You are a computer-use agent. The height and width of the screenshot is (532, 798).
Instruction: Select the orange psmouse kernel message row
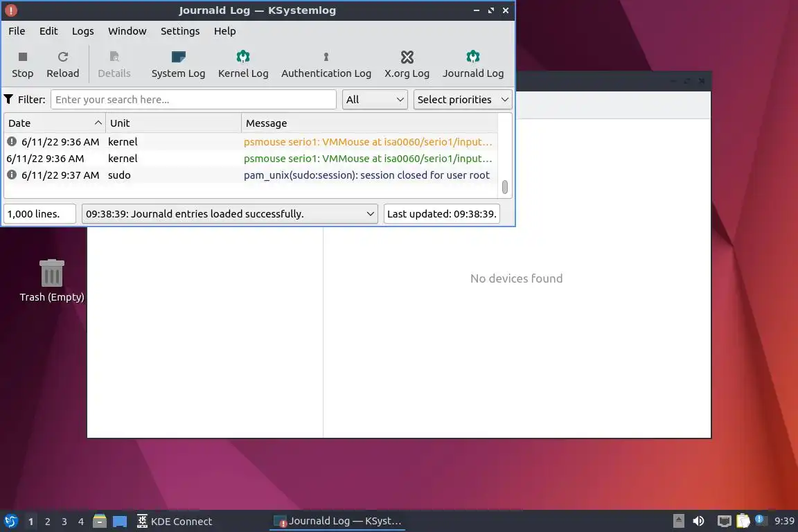pos(250,141)
